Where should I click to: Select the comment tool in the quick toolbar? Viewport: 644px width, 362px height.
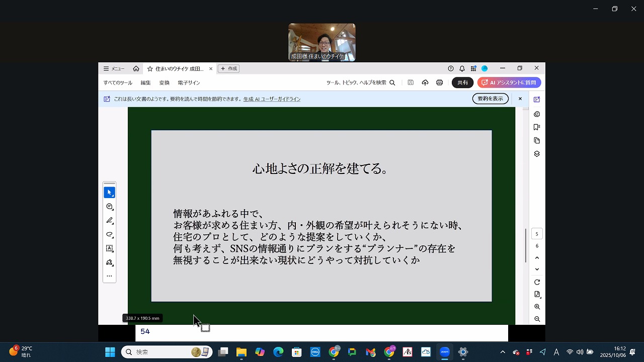[109, 207]
